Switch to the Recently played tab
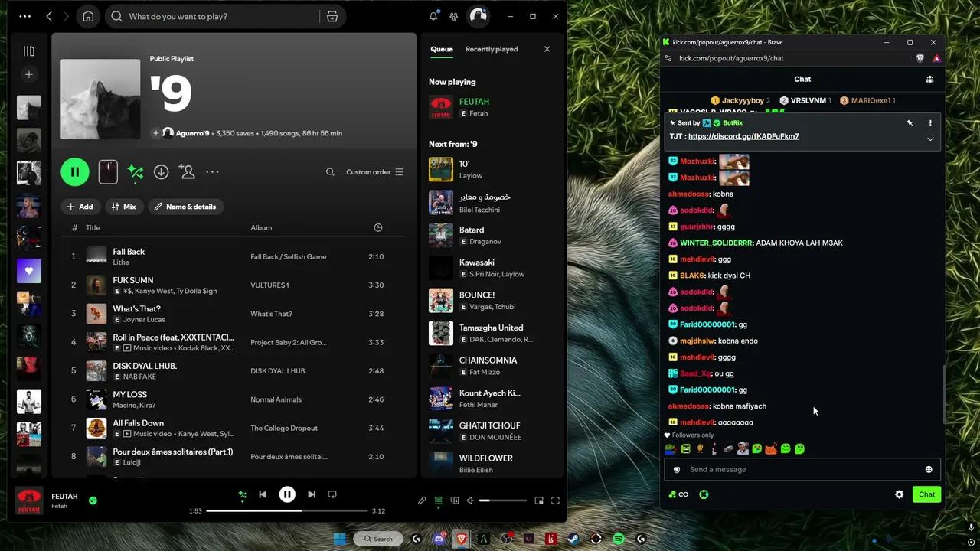Viewport: 980px width, 551px height. (492, 49)
